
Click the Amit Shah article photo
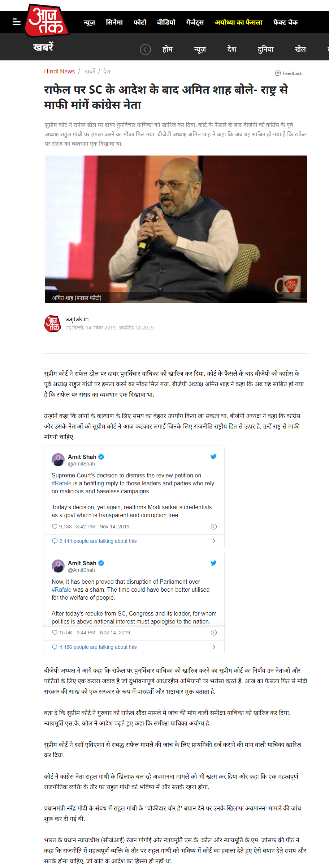(176, 229)
